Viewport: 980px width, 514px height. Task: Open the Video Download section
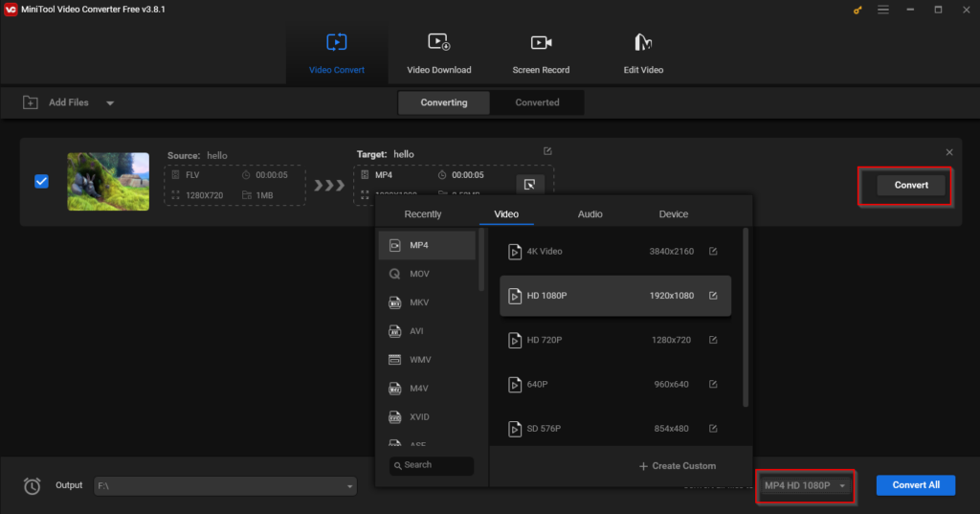point(438,54)
